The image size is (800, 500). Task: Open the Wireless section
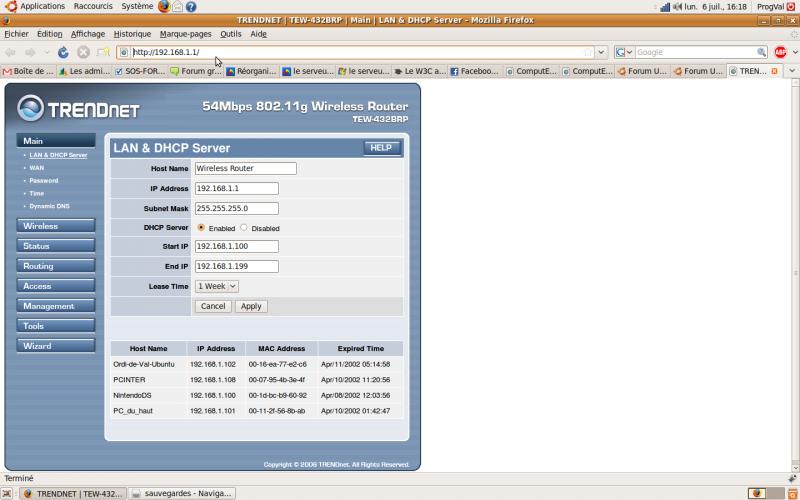click(56, 226)
